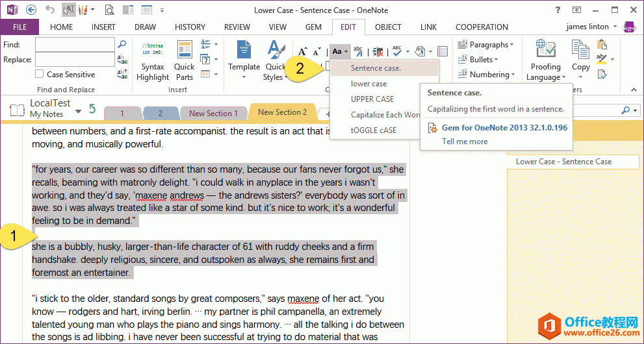
Task: Decrease font size with small A icon
Action: [x=316, y=52]
